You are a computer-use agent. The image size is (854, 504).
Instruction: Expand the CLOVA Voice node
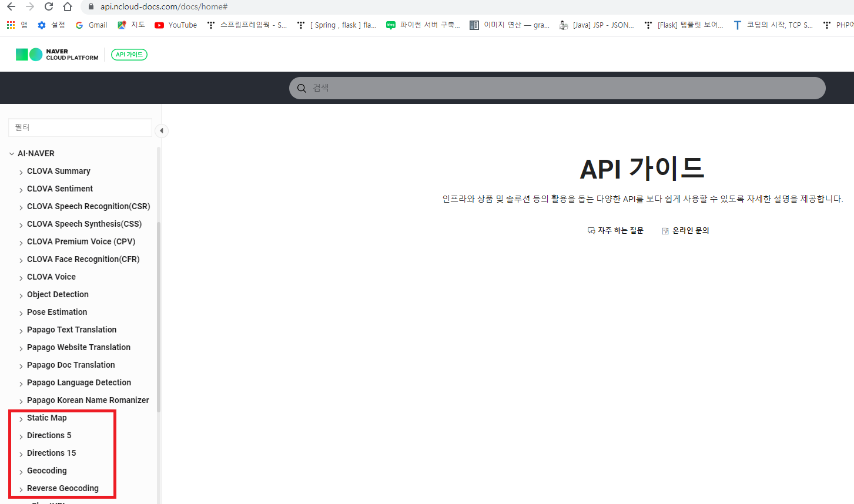pos(21,278)
